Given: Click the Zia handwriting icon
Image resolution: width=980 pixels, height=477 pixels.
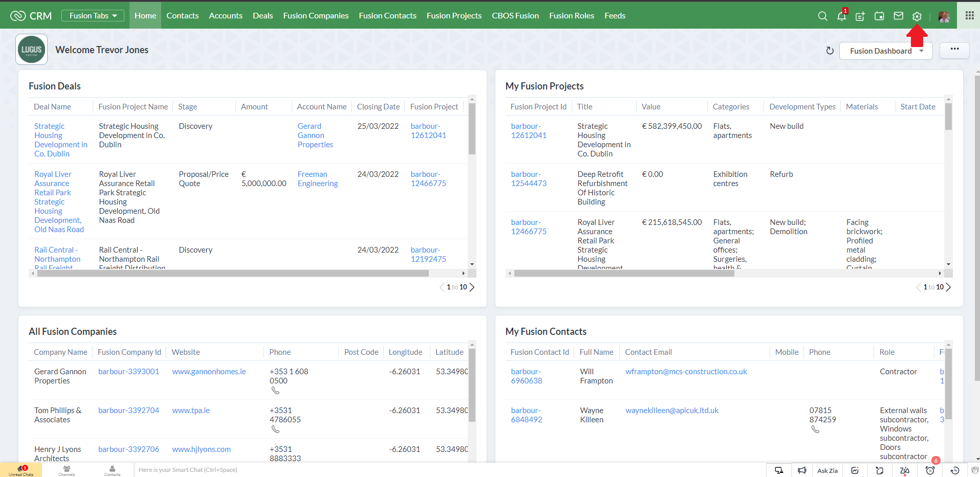Looking at the screenshot, I should (x=905, y=470).
